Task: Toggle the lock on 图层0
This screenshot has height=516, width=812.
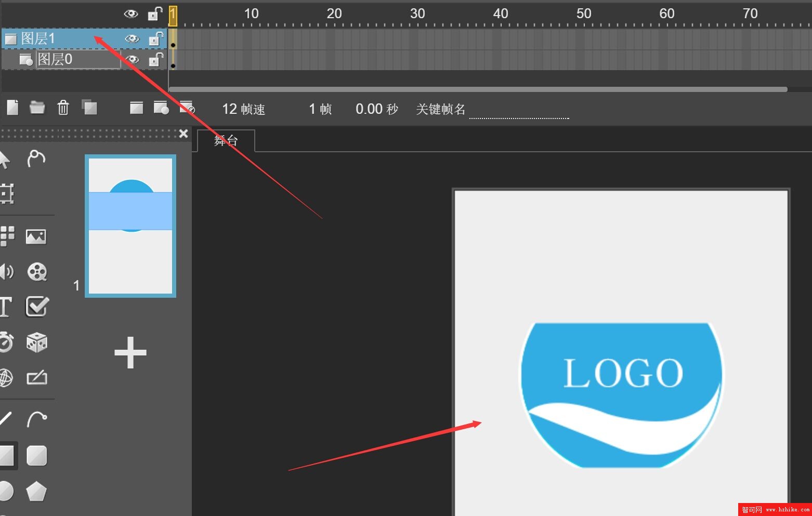Action: click(155, 60)
